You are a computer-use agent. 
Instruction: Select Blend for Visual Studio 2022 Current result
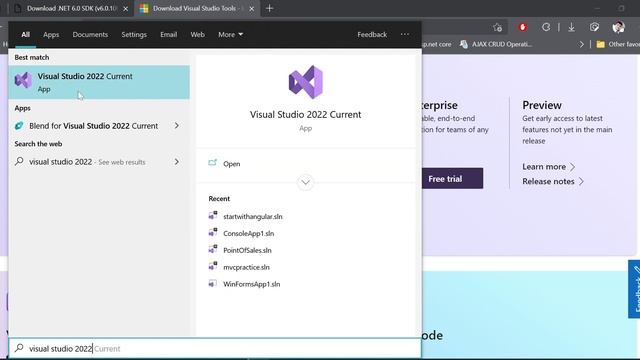[x=99, y=126]
